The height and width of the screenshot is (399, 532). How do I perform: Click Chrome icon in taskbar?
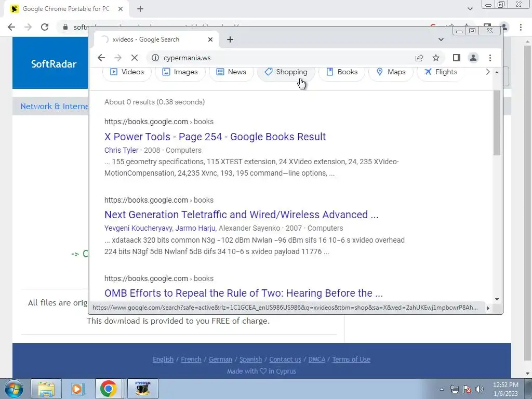[108, 389]
